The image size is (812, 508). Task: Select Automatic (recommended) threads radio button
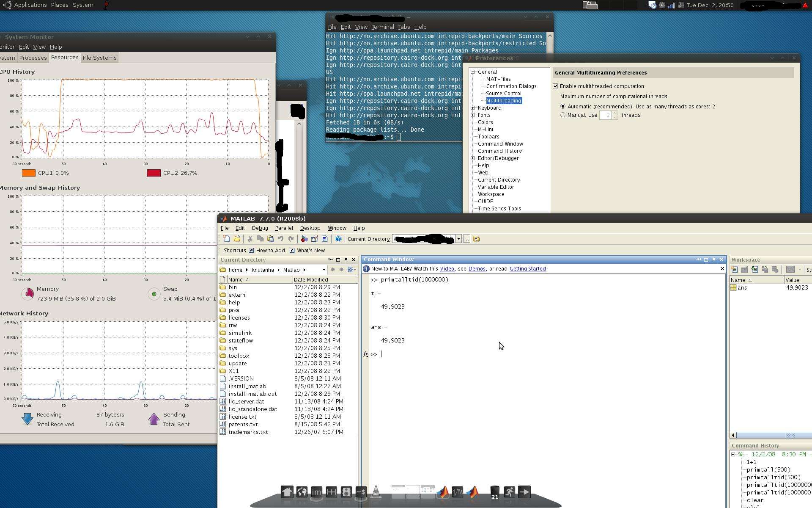pos(563,106)
